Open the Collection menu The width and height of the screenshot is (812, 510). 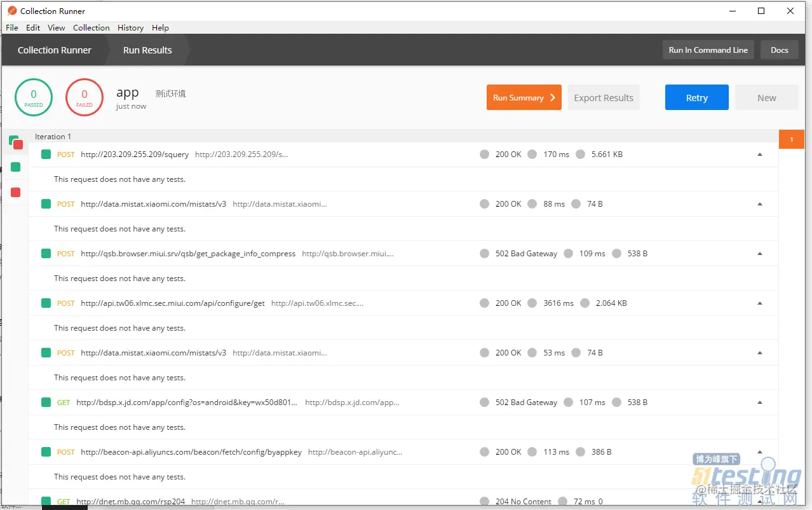[91, 27]
